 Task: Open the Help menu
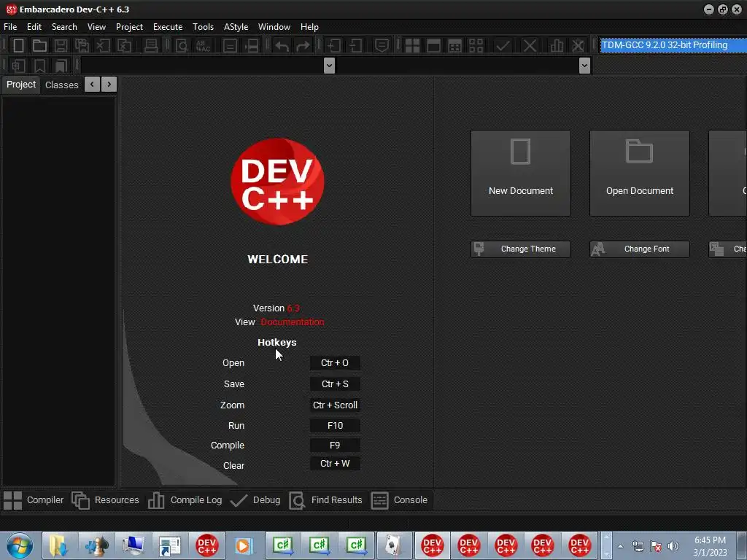click(x=309, y=27)
